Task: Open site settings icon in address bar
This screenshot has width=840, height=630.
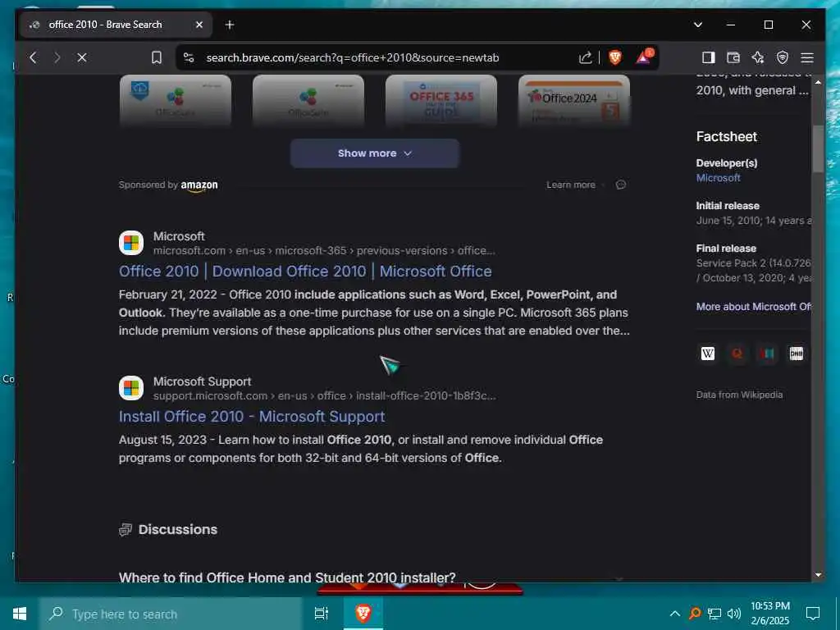Action: coord(188,57)
